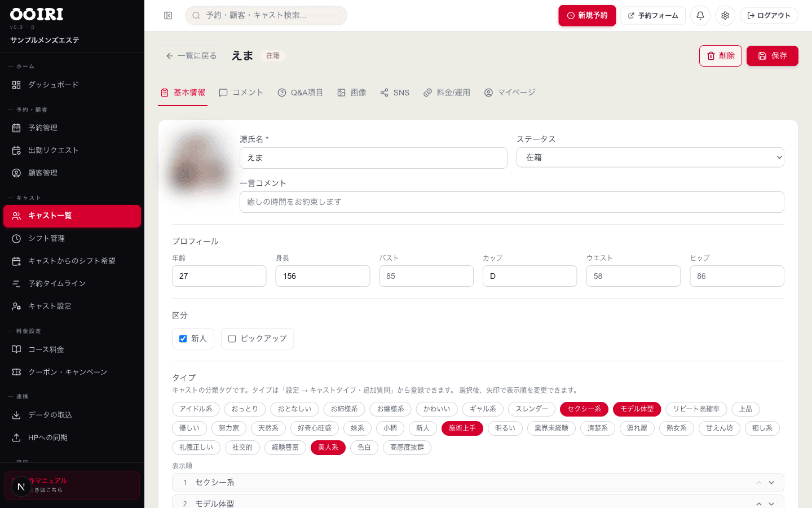Screen dimensions: 812x508
Task: Click the 一言コメント input field
Action: (x=512, y=202)
